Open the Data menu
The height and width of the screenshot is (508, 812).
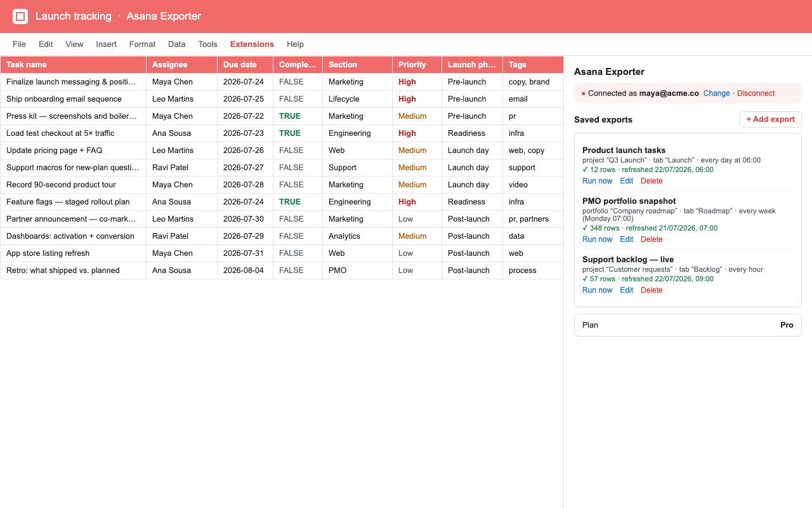click(x=176, y=44)
